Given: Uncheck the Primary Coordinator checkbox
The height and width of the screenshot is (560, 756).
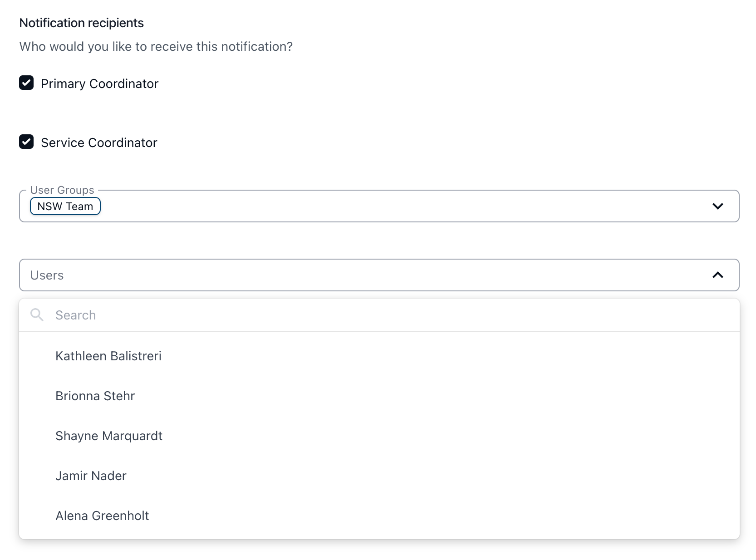Looking at the screenshot, I should click(26, 83).
